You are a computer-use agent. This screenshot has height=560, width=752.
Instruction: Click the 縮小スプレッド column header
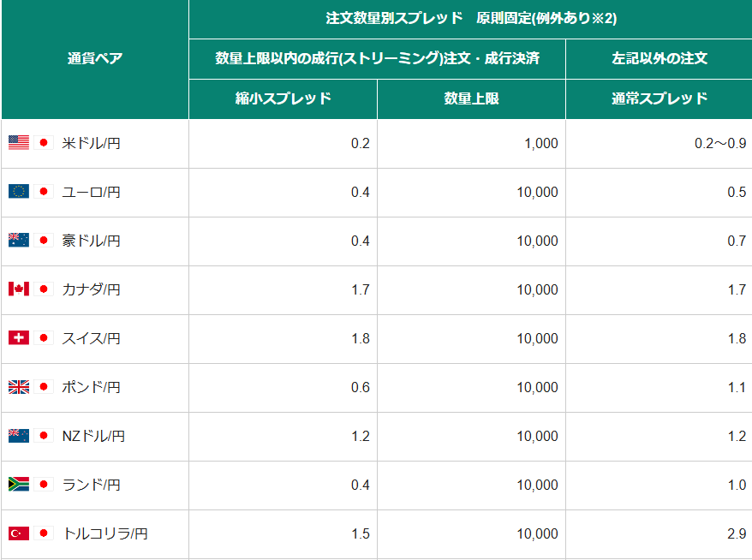click(283, 98)
